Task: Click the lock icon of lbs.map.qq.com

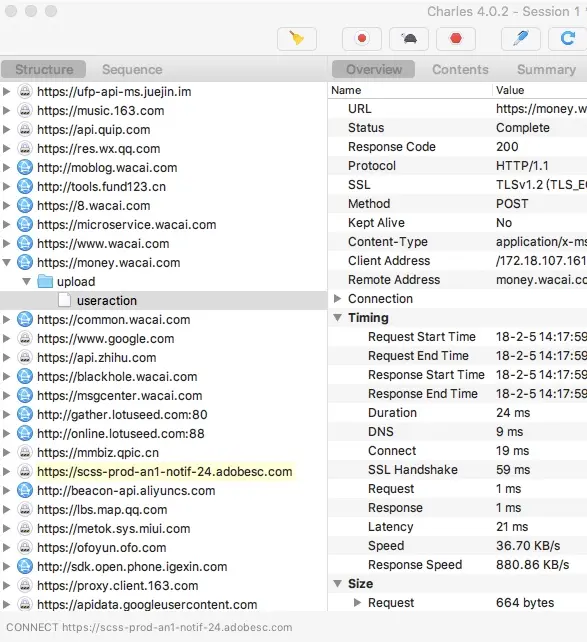Action: click(x=25, y=509)
